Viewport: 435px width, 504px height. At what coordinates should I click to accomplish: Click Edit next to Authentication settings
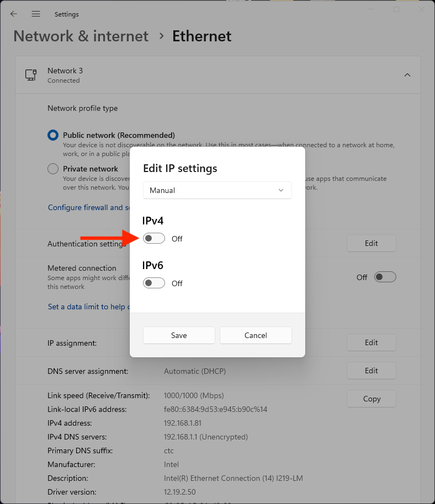(x=371, y=243)
